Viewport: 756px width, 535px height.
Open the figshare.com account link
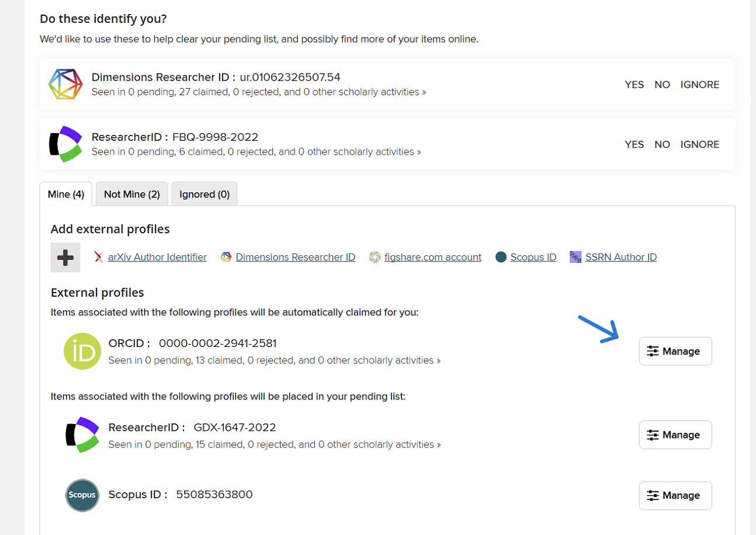point(432,257)
